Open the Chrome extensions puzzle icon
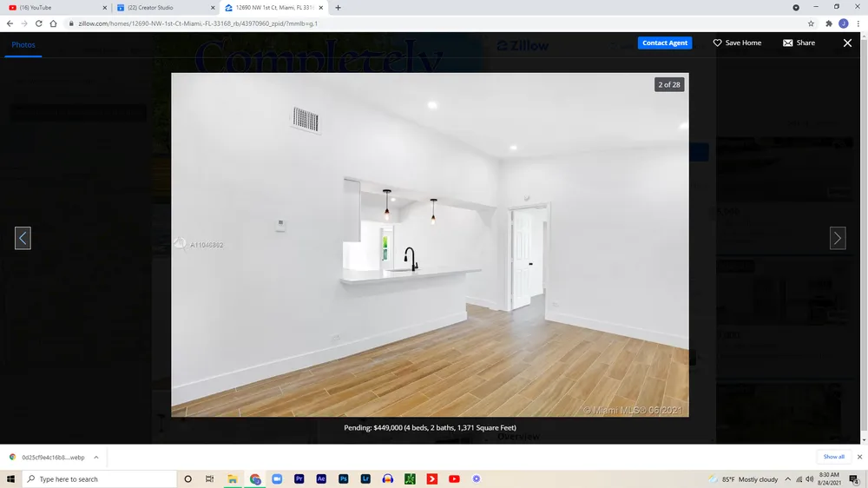 (x=829, y=23)
